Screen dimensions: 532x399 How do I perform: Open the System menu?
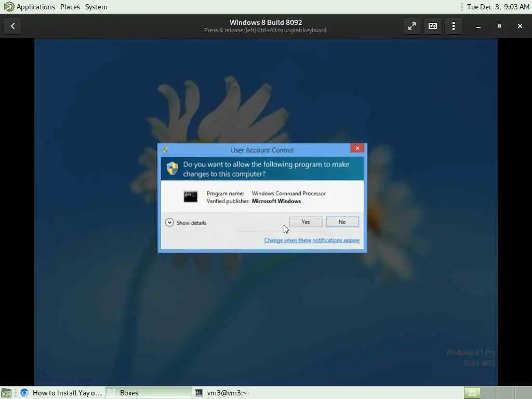(96, 7)
